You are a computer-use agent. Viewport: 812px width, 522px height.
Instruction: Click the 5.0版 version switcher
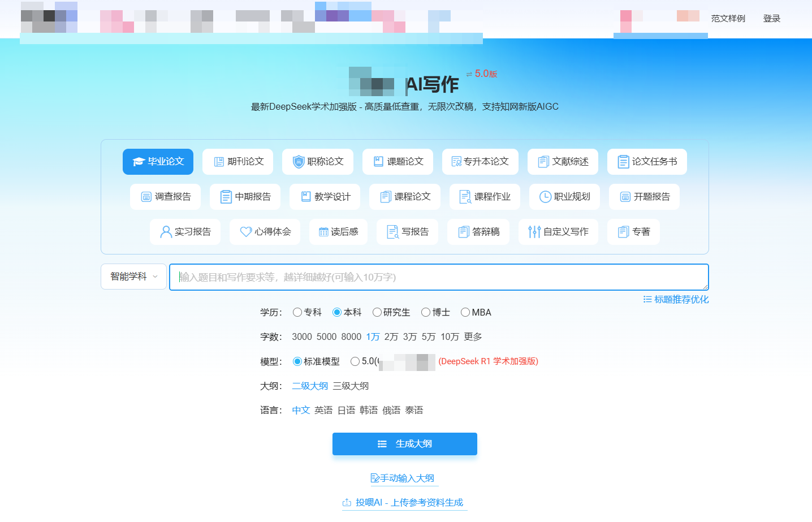coord(482,74)
